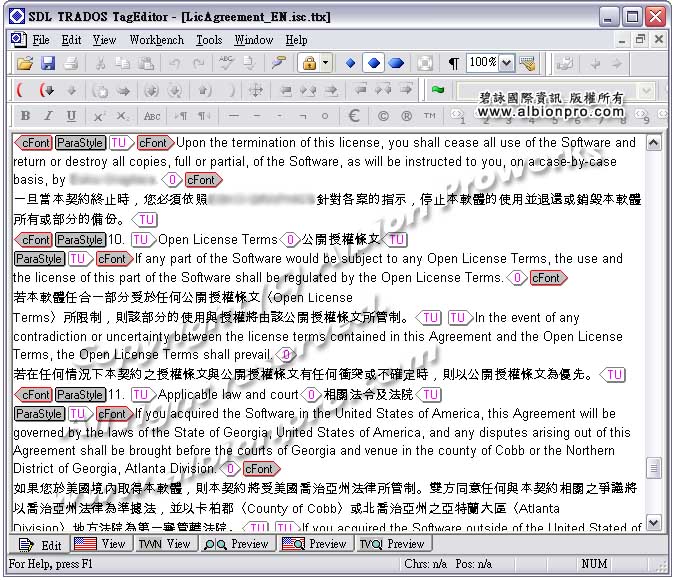Viewport: 674px width, 580px height.
Task: Open the Window menu
Action: (254, 40)
